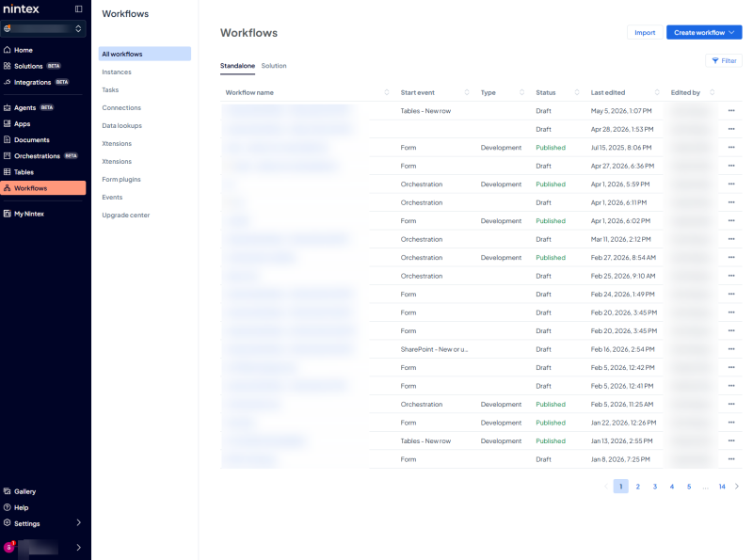Click 'SharePoint - New or u...' start event
The height and width of the screenshot is (560, 753).
coord(434,349)
